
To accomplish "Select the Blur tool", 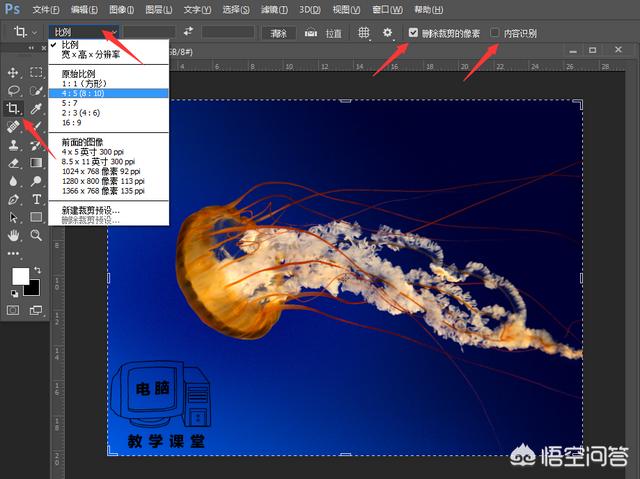I will point(13,181).
